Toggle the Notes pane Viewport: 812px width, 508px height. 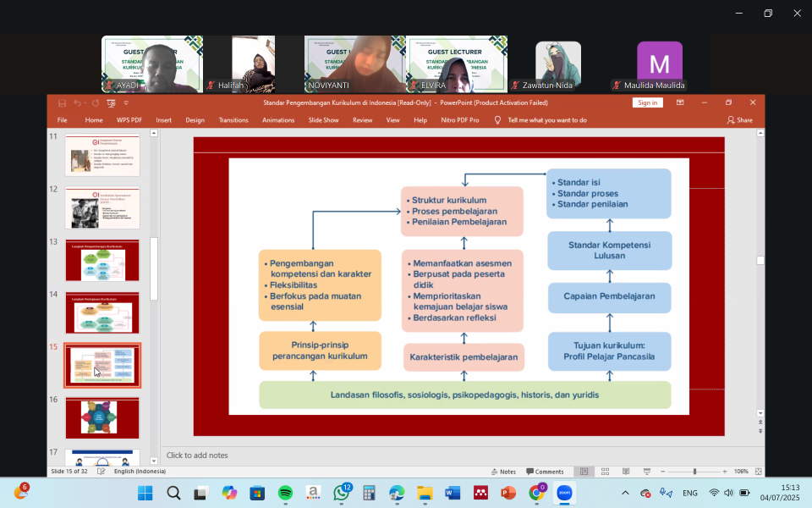[x=503, y=472]
